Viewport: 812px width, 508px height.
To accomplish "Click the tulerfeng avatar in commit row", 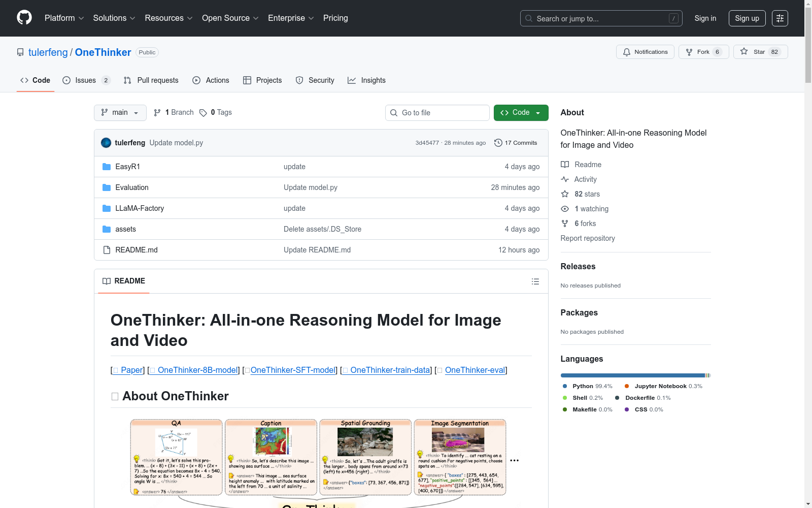I will click(106, 143).
